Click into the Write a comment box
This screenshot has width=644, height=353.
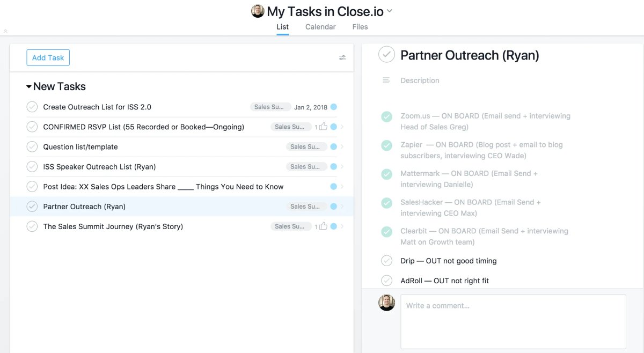(x=513, y=321)
